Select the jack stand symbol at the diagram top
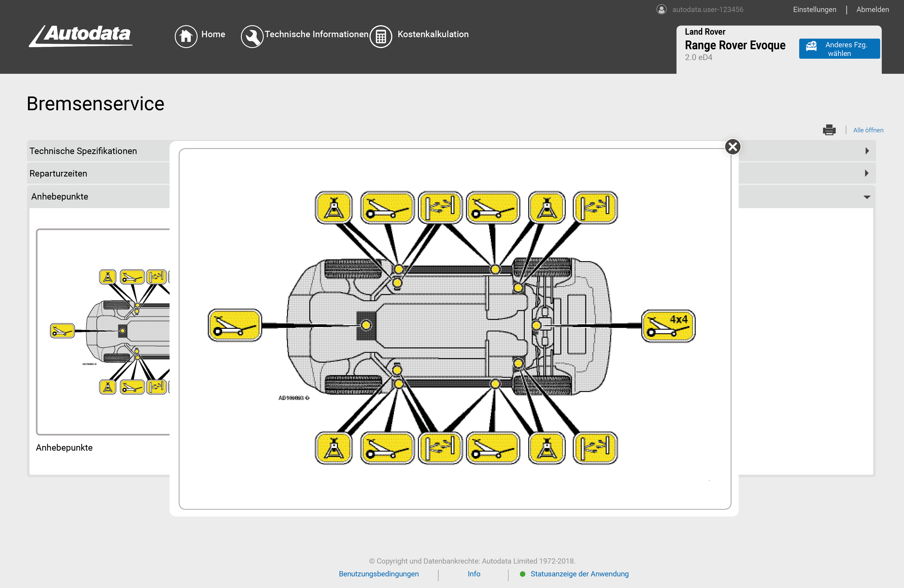The image size is (904, 588). coord(333,207)
